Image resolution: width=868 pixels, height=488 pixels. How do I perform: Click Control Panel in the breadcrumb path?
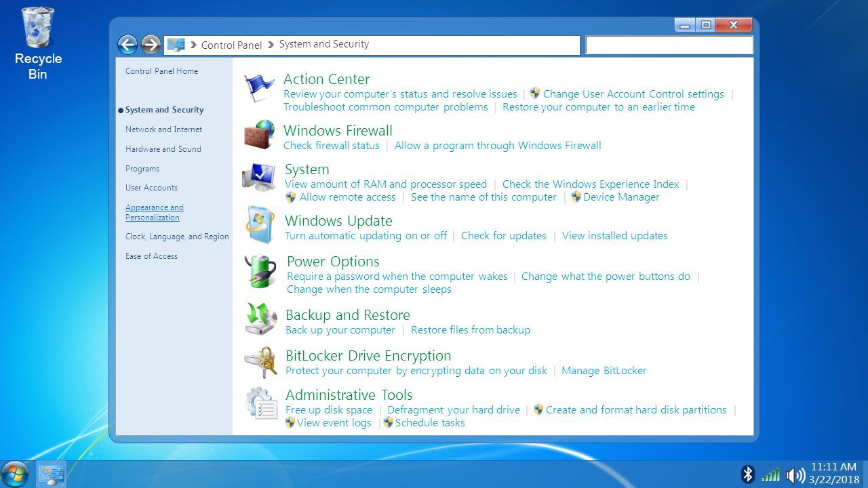231,45
